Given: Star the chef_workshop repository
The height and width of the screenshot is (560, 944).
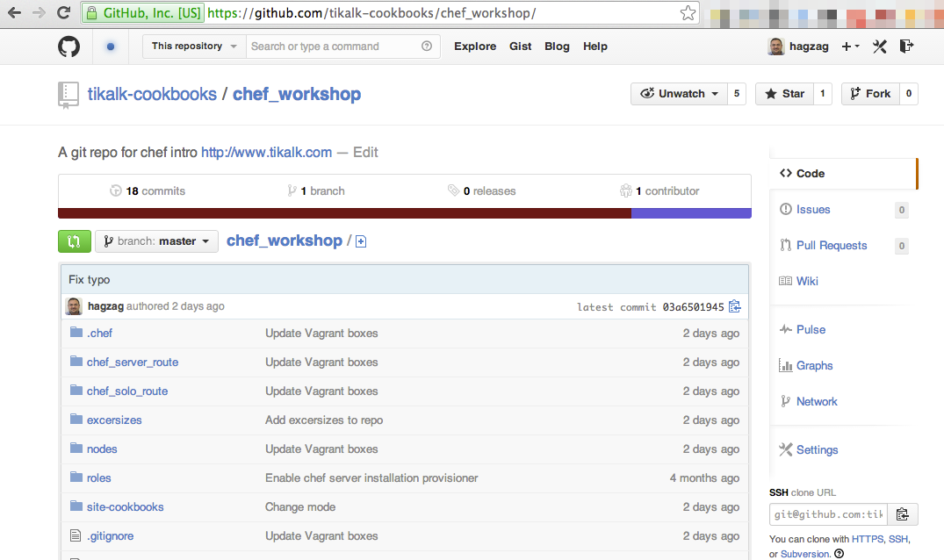Looking at the screenshot, I should pyautogui.click(x=784, y=94).
